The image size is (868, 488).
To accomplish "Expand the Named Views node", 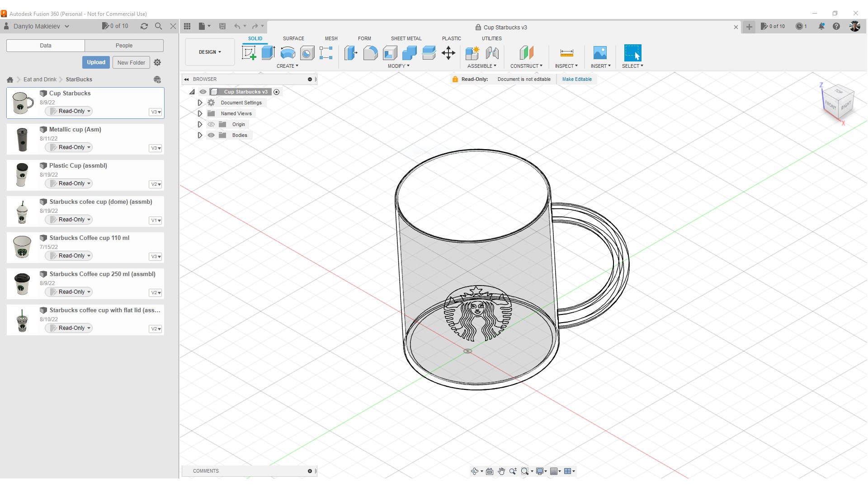I will pos(200,113).
